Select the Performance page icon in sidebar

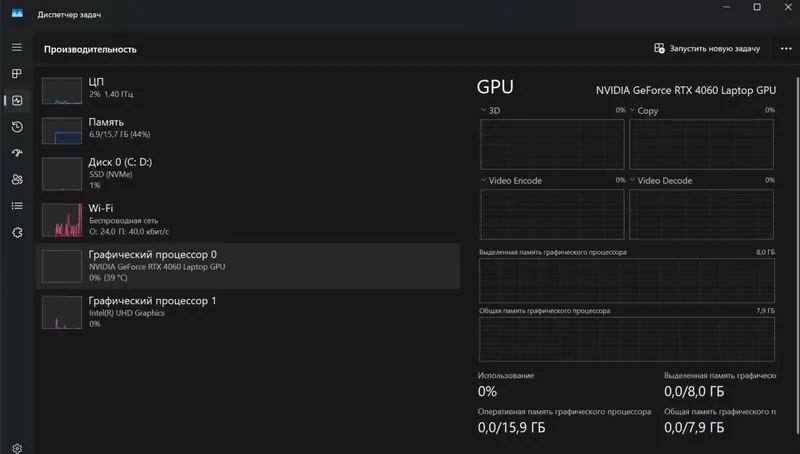17,100
